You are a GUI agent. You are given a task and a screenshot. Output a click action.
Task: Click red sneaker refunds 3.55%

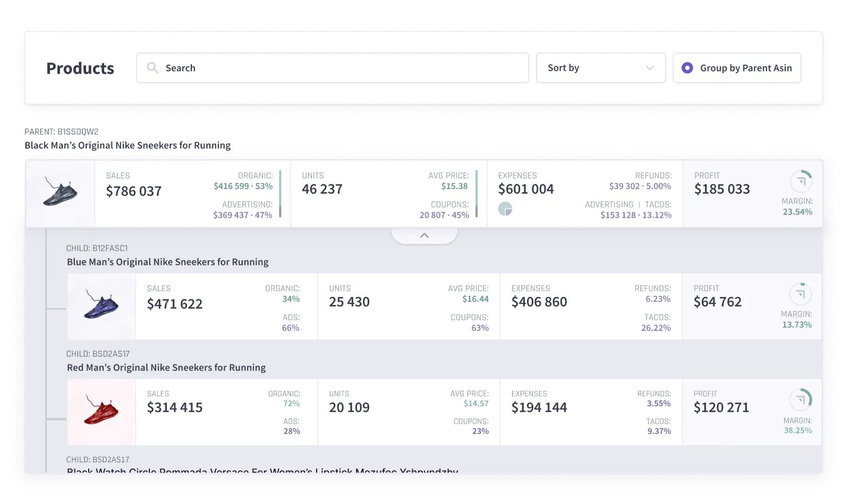[659, 404]
